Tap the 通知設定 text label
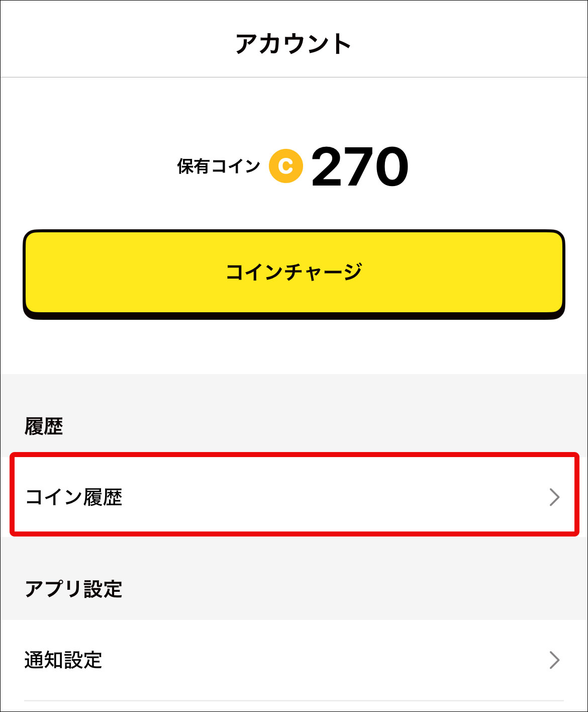This screenshot has width=588, height=712. point(63,660)
